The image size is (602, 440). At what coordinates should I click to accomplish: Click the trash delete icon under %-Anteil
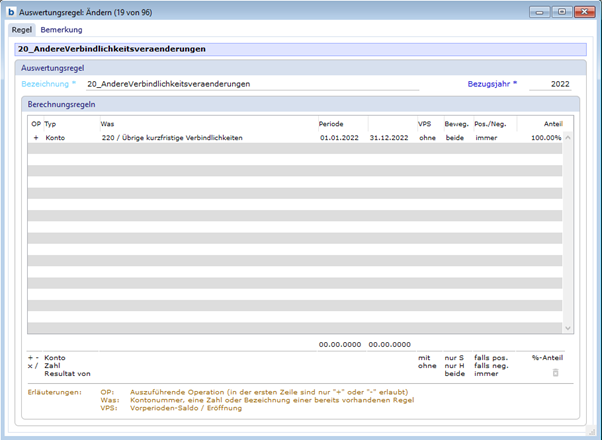click(556, 372)
